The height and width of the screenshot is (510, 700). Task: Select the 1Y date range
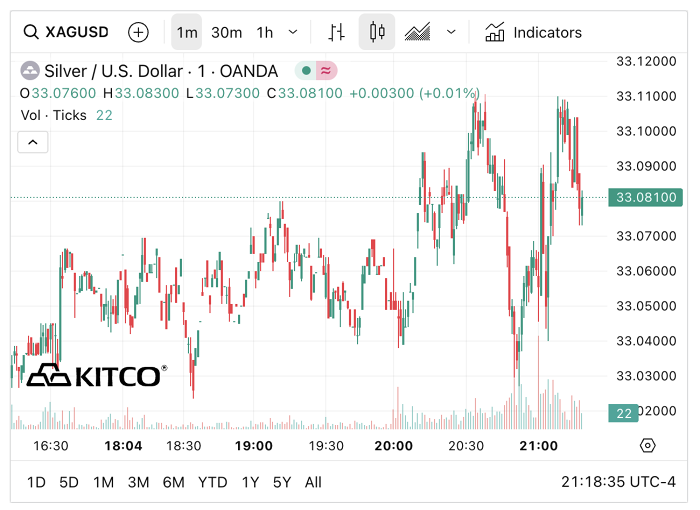pos(250,482)
